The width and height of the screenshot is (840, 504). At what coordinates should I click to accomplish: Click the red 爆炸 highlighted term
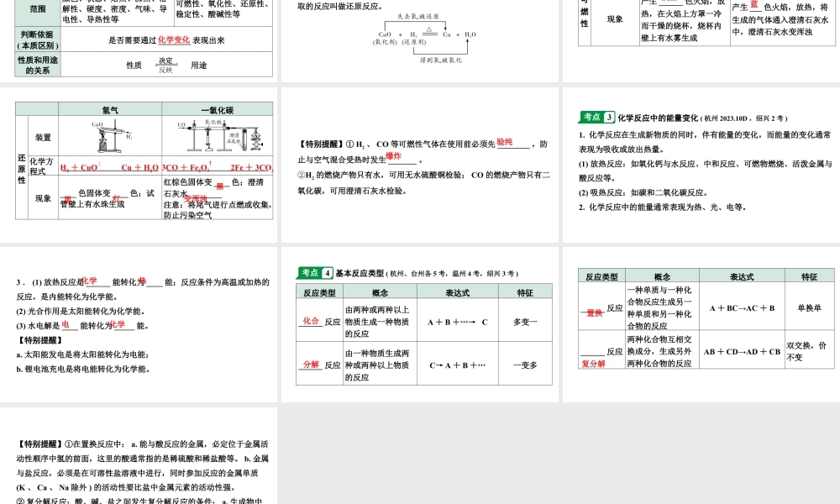pos(393,157)
